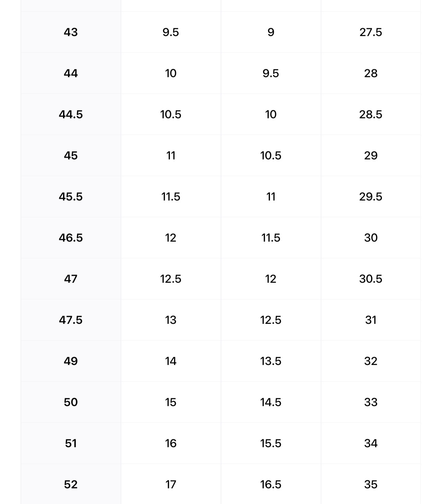This screenshot has width=442, height=504.
Task: Click the bold 45.5 row header
Action: click(71, 197)
